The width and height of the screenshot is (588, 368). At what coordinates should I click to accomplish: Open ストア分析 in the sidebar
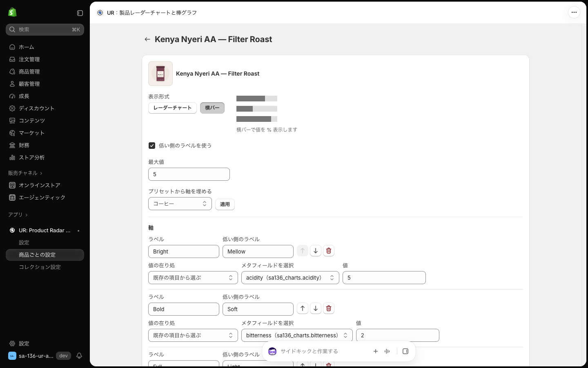(45, 157)
